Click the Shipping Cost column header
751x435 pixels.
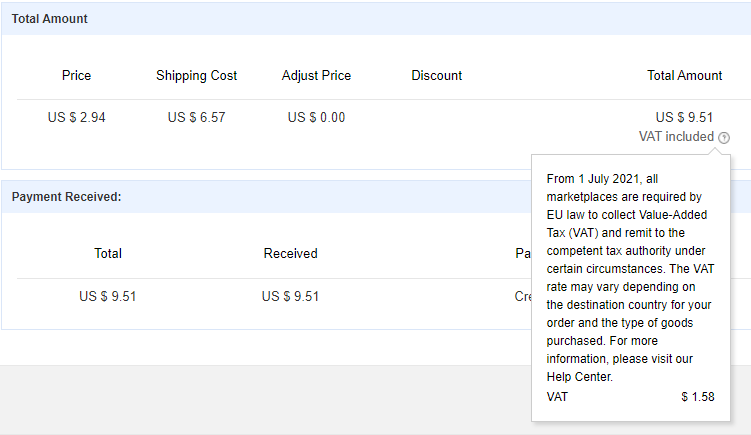click(197, 75)
